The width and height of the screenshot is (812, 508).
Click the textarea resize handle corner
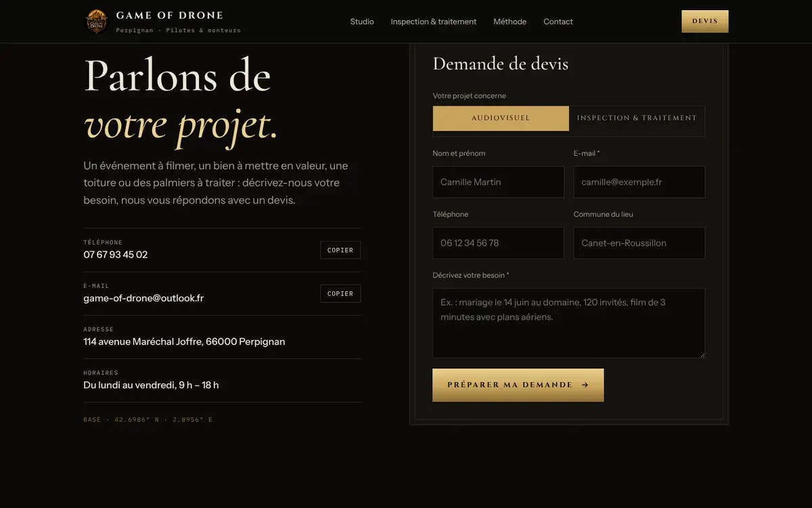tap(702, 354)
